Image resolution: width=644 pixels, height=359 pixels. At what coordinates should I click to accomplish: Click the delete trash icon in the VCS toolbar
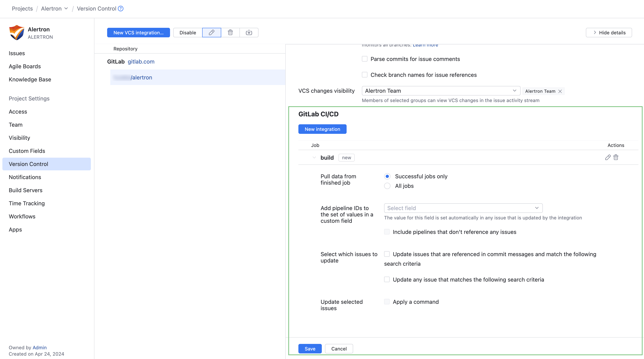point(230,33)
